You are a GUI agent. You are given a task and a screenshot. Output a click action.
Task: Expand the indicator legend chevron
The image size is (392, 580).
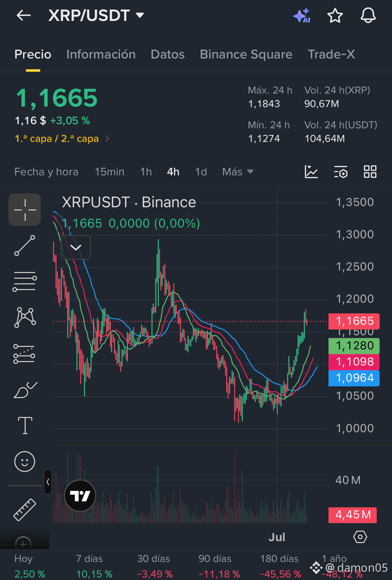coord(76,247)
